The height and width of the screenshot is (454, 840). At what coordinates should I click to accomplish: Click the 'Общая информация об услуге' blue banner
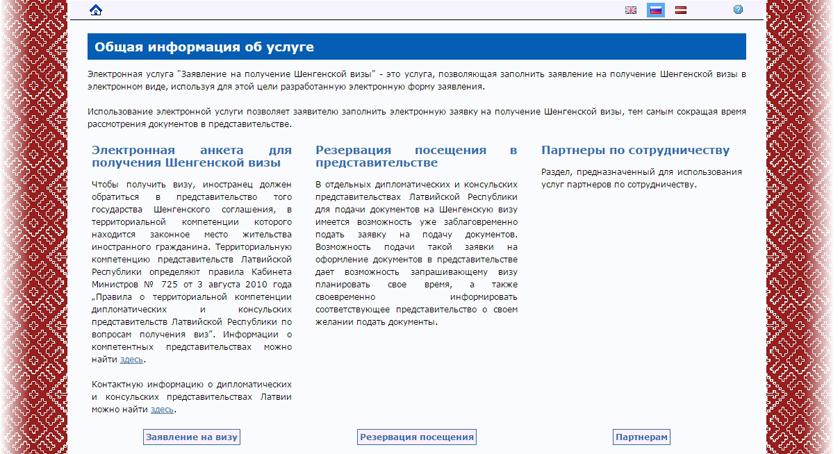pos(416,47)
